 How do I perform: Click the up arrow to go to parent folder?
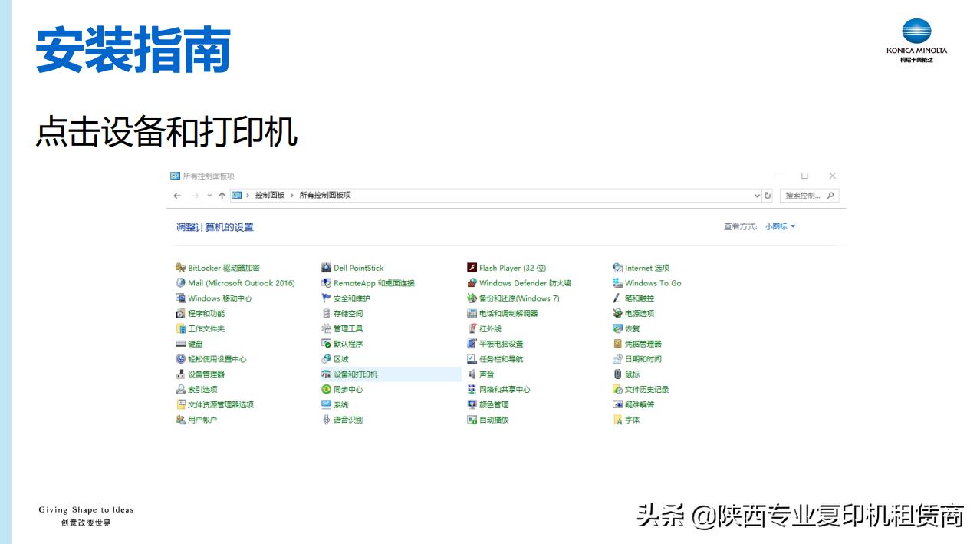(222, 196)
